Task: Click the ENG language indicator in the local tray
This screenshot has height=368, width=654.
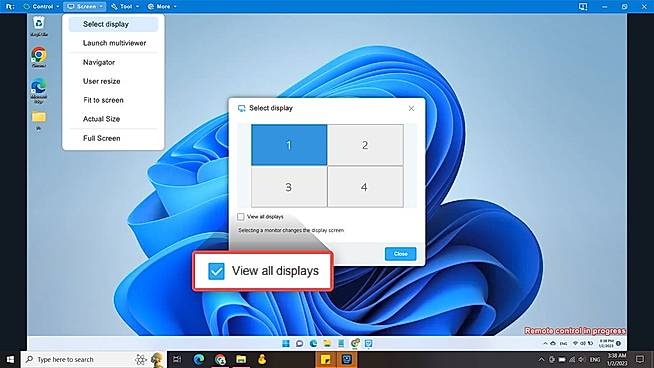Action: click(595, 359)
